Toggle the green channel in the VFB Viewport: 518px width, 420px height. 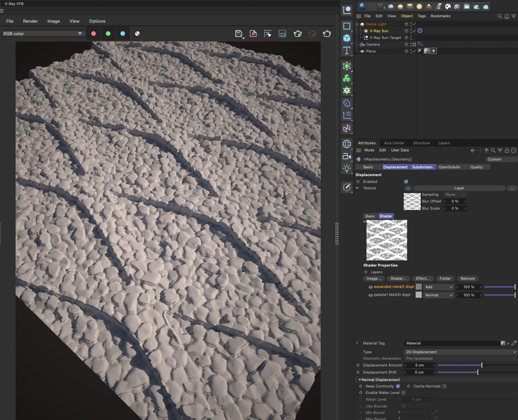108,34
